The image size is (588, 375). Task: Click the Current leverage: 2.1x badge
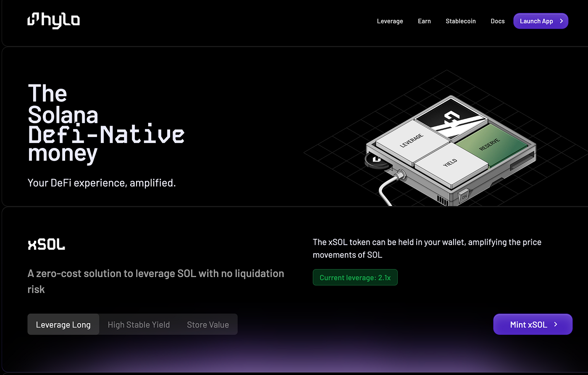[355, 277]
